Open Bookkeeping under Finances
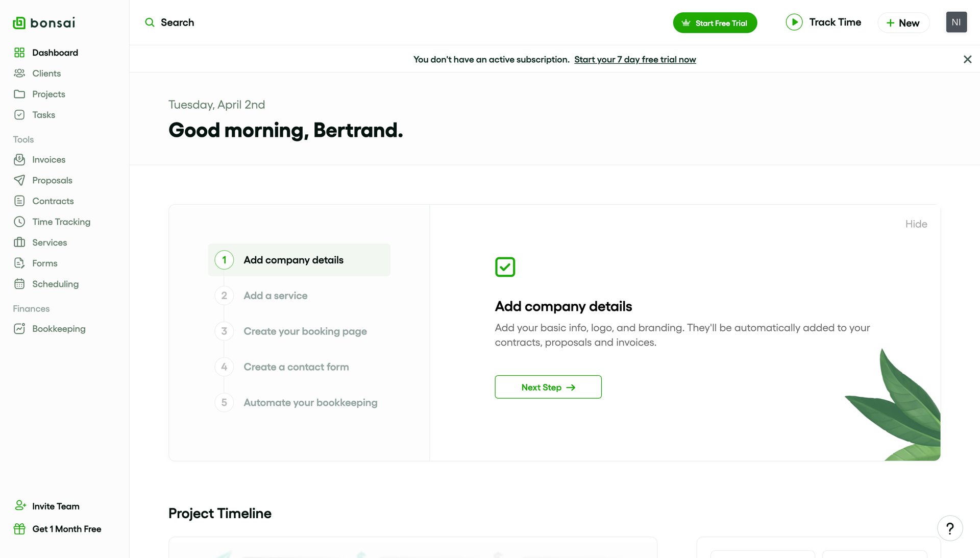 59,328
